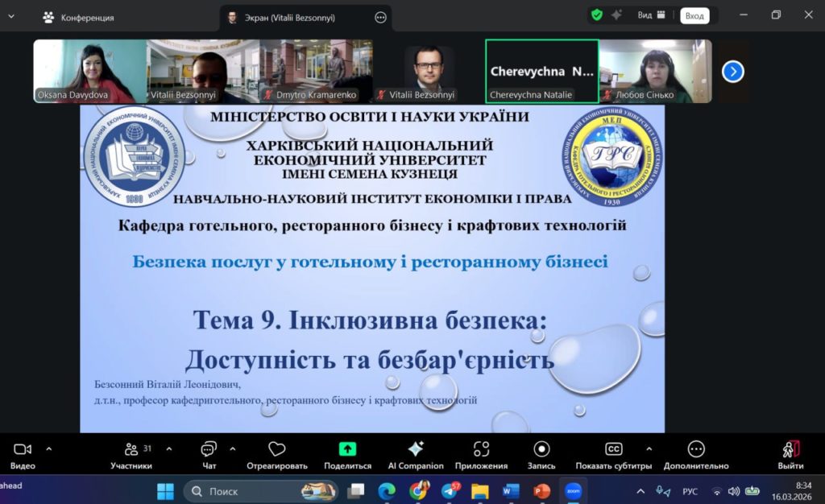
Task: Toggle the camera with the Видео button
Action: (23, 449)
